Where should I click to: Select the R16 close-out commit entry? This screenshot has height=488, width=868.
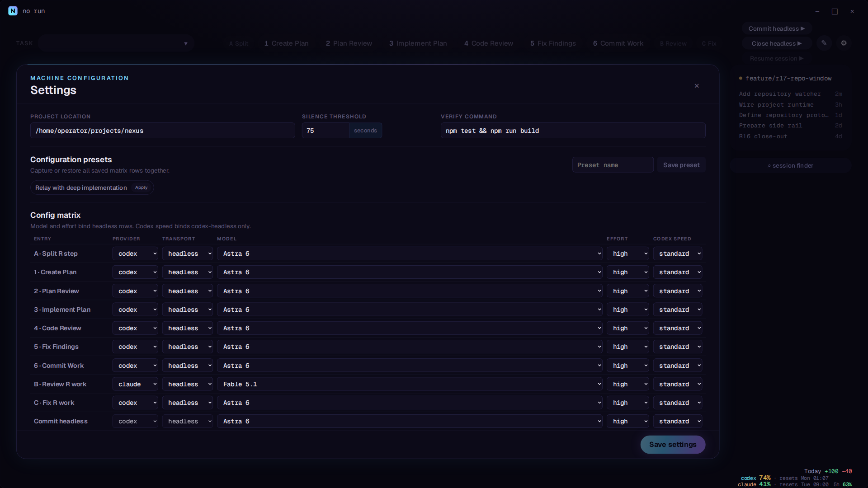click(790, 136)
